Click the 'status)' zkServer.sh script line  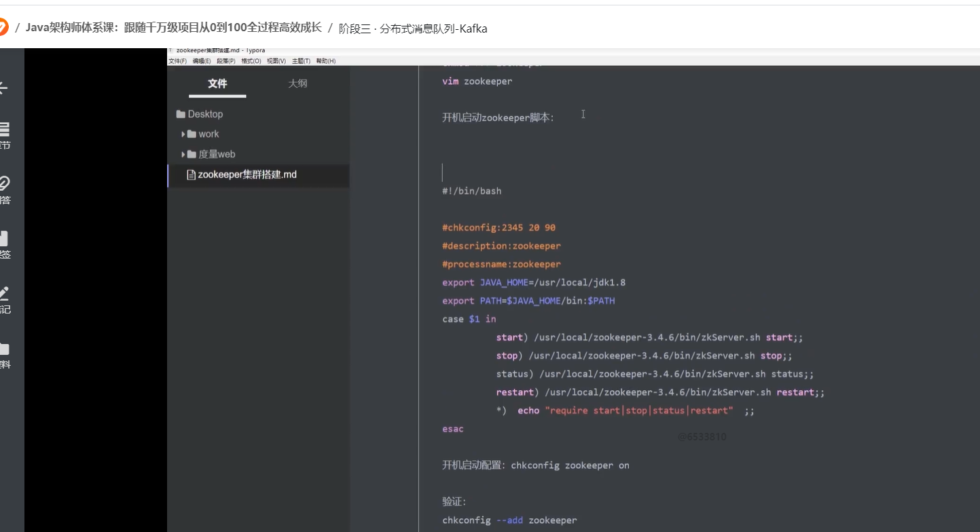tap(655, 375)
